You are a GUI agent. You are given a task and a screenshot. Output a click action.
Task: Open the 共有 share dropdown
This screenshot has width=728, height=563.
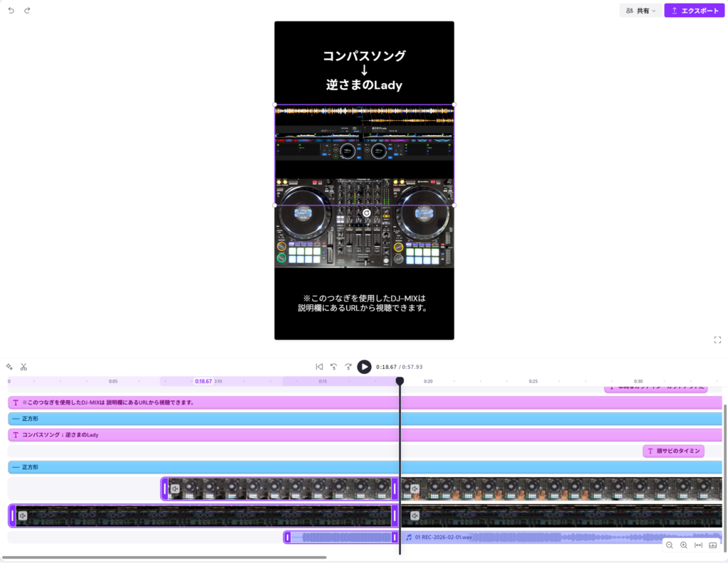tap(641, 11)
